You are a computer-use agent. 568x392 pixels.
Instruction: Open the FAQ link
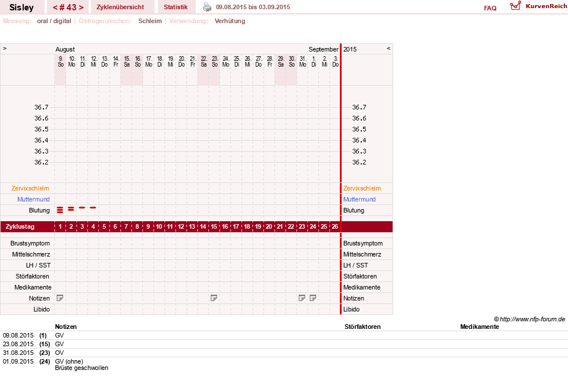[x=490, y=8]
